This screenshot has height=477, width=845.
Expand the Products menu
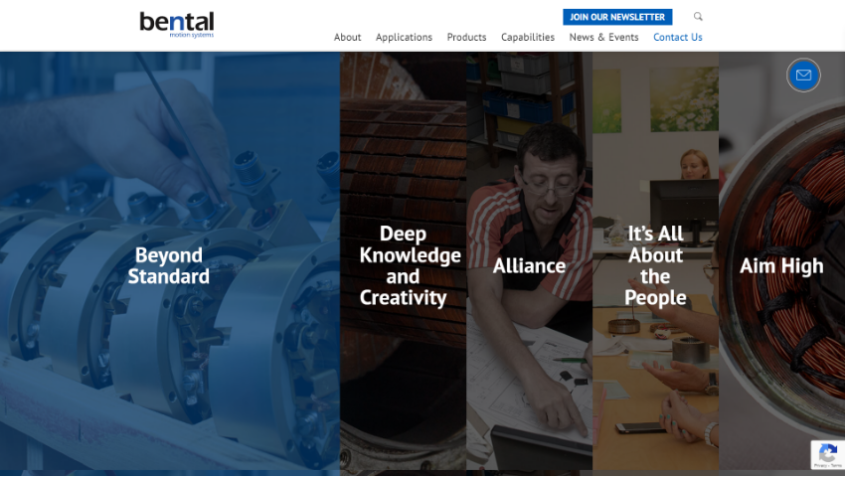pyautogui.click(x=466, y=37)
